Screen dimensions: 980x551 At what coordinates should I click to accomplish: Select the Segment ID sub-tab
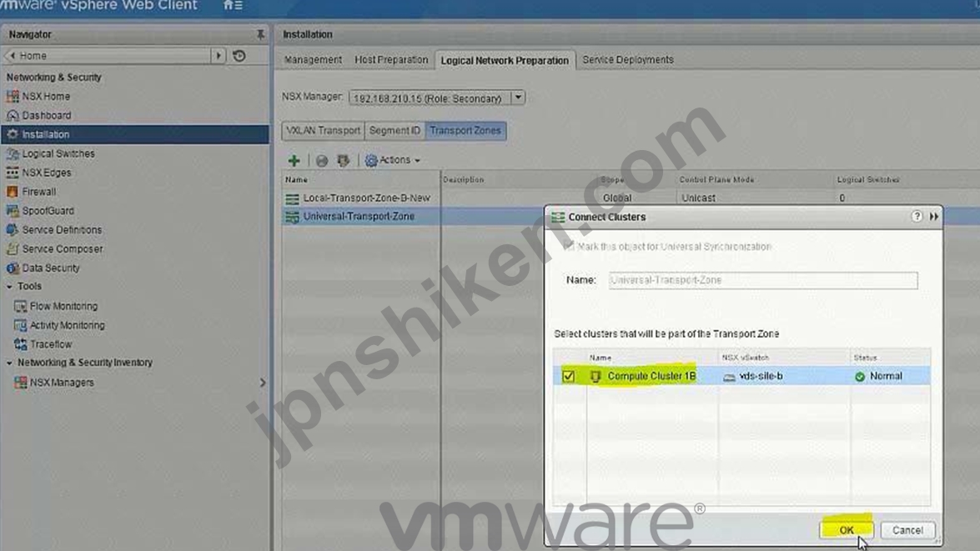pyautogui.click(x=395, y=131)
